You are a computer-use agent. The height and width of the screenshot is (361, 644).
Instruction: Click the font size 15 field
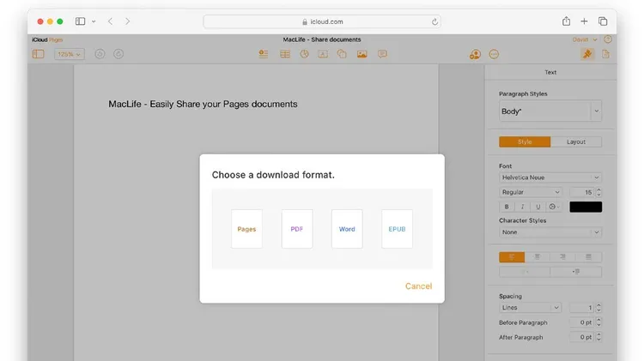pyautogui.click(x=581, y=192)
